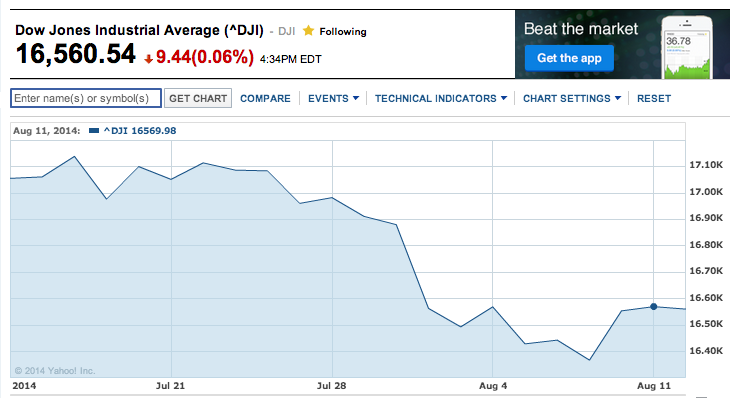Screen dimensions: 734x398
Task: Click the 17.00K axis label
Action: pos(706,192)
